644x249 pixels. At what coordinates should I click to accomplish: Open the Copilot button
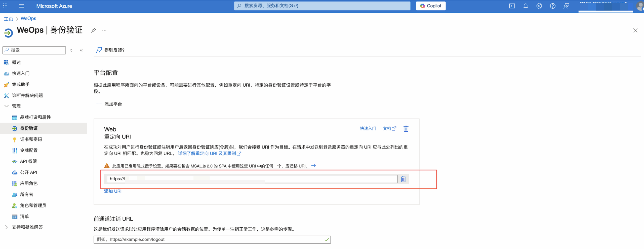(x=431, y=6)
